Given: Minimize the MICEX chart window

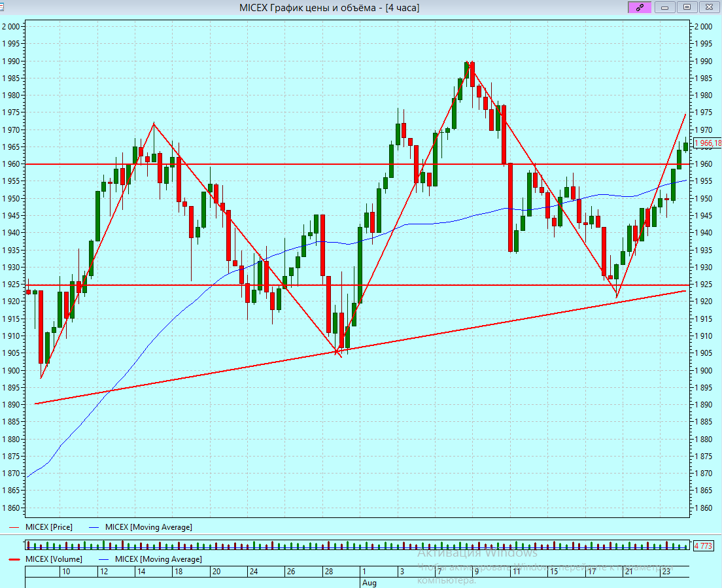Looking at the screenshot, I should pos(664,7).
